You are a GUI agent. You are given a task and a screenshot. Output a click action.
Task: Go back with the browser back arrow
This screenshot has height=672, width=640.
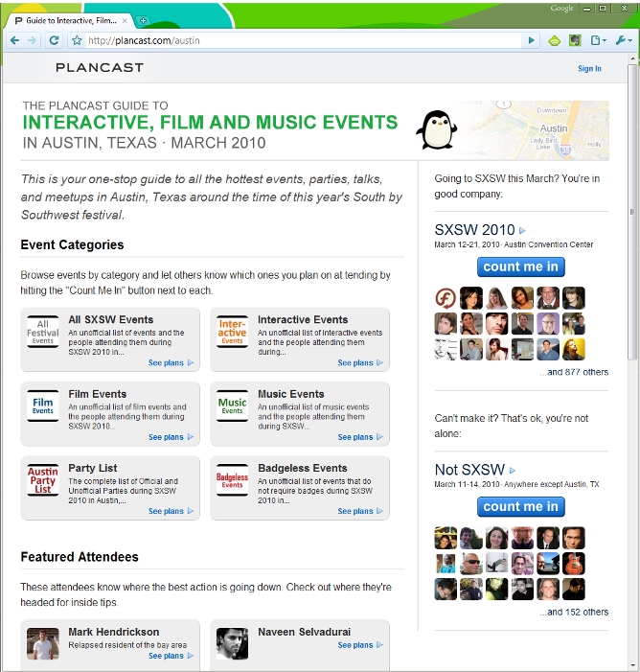point(15,40)
